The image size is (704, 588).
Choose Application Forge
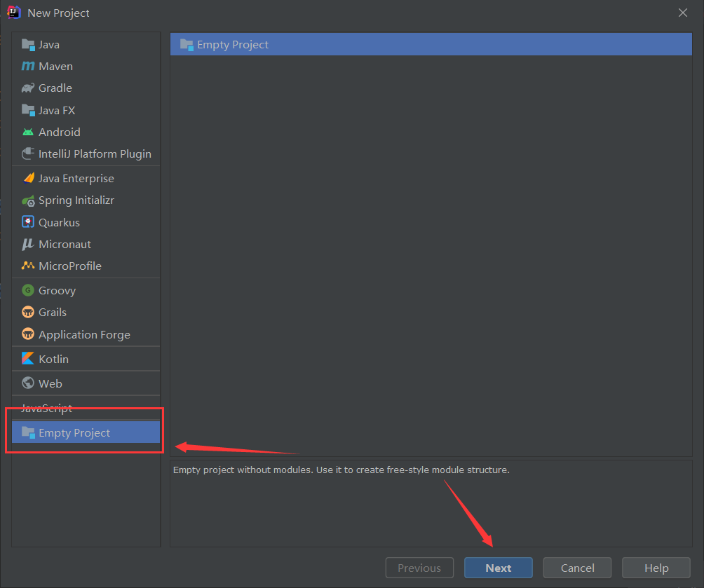point(86,334)
